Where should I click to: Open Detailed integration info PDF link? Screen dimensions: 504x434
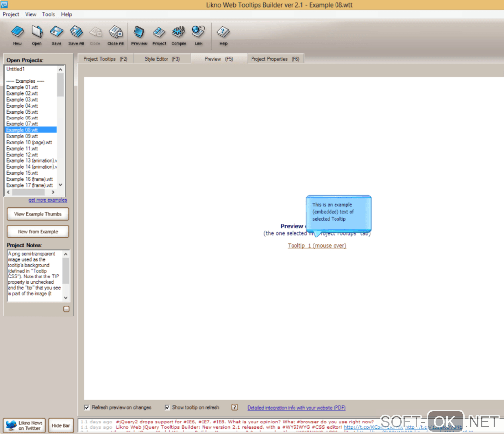296,408
